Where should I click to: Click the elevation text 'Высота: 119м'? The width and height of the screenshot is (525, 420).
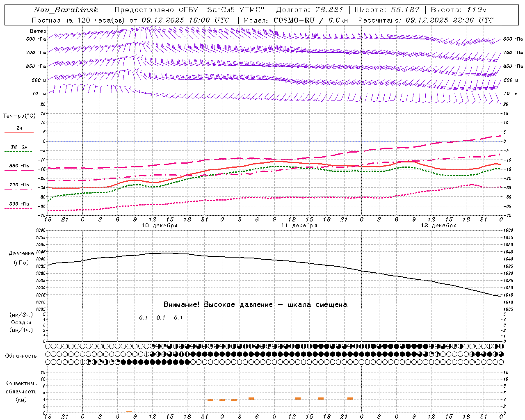459,10
